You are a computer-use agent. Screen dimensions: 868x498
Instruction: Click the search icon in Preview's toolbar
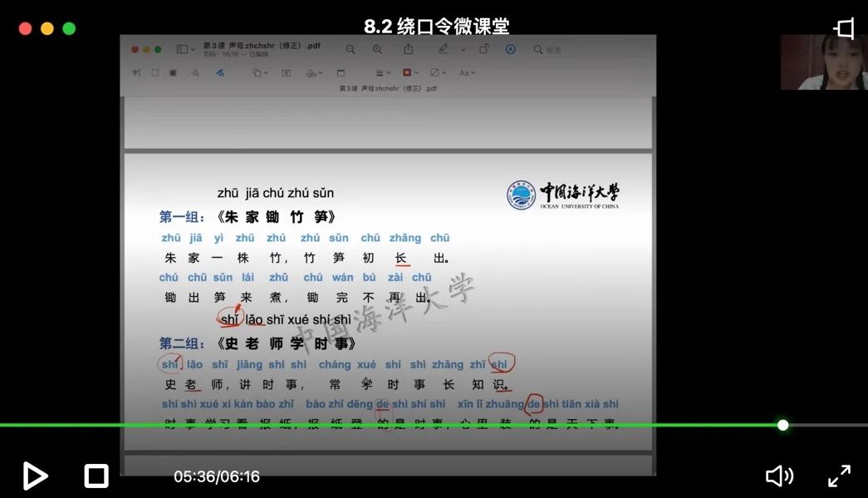click(x=537, y=49)
